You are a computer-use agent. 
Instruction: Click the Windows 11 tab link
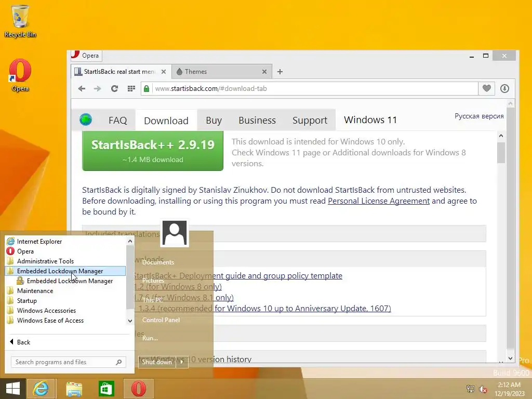pos(370,120)
